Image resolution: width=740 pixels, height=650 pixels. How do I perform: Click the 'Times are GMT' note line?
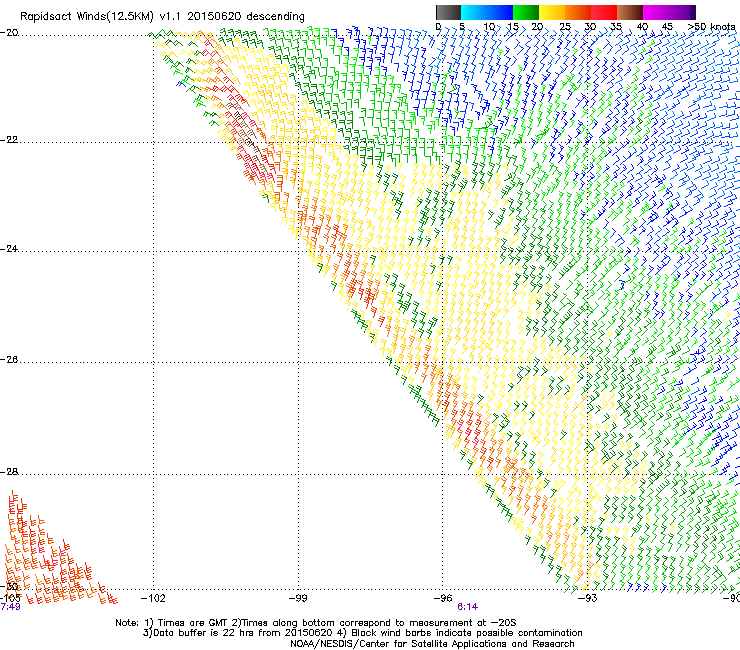(316, 623)
